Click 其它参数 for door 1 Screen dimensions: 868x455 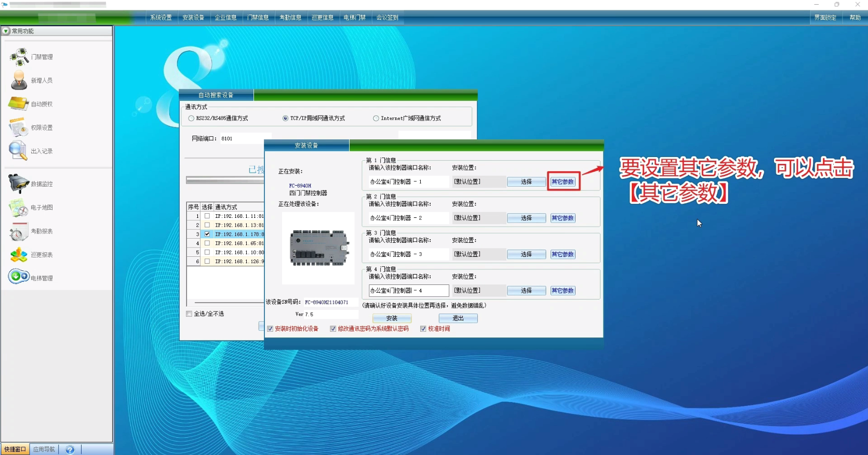563,181
